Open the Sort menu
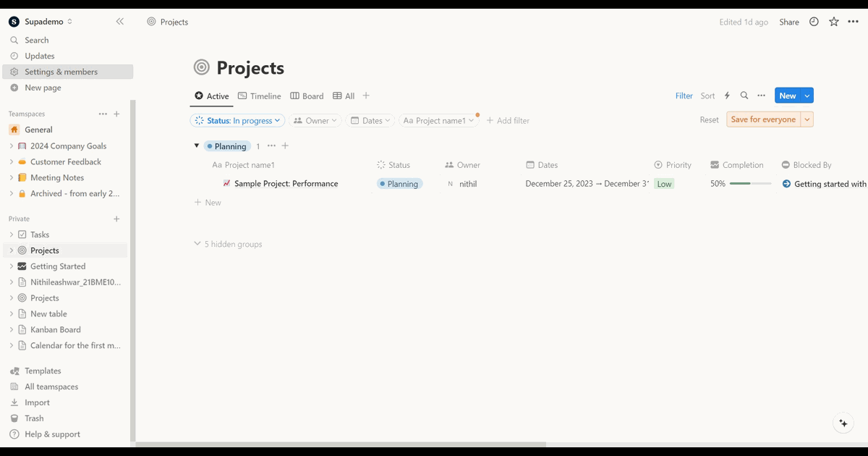The image size is (868, 456). click(707, 96)
